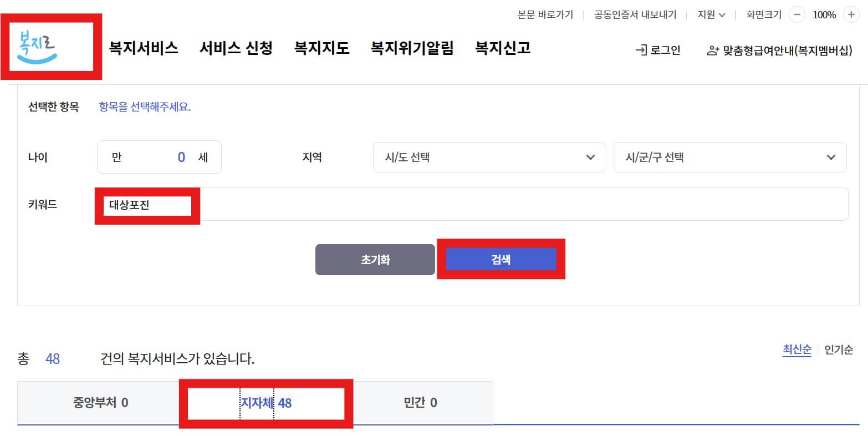Screen dimensions: 868x436
Task: Select a province from 시/도 선택
Action: click(488, 158)
